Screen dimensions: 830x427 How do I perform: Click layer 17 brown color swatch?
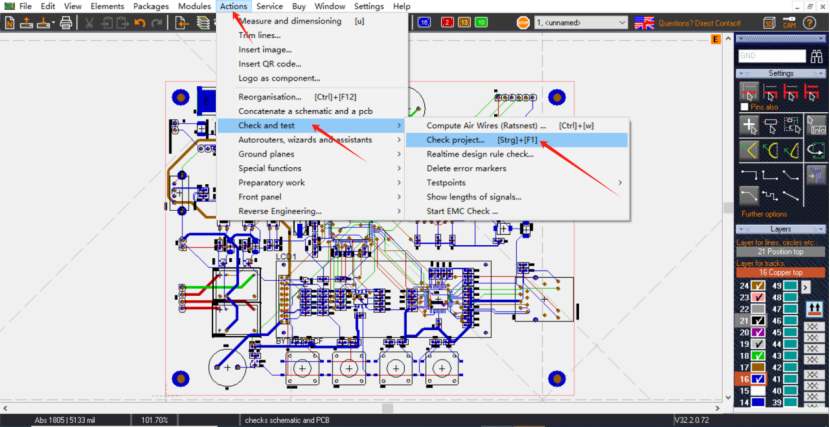click(x=758, y=367)
